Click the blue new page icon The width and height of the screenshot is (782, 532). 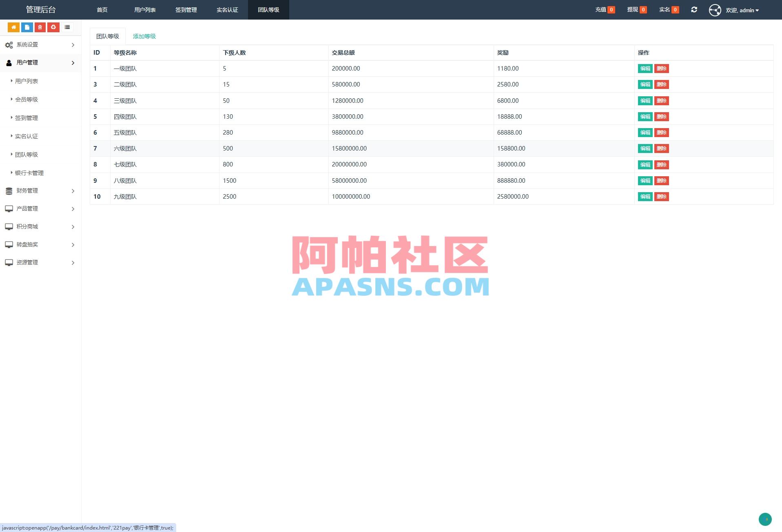(x=27, y=27)
